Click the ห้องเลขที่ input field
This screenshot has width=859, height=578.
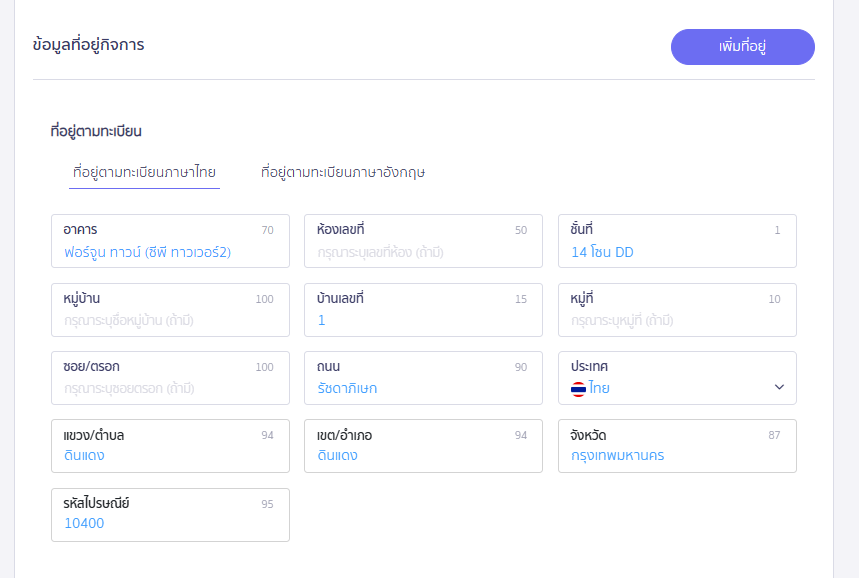pyautogui.click(x=422, y=252)
